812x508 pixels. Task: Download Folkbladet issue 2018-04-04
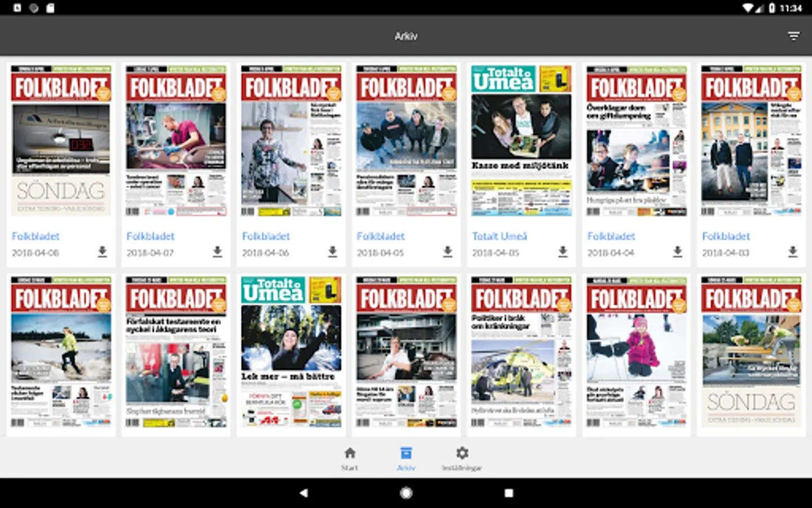(678, 252)
